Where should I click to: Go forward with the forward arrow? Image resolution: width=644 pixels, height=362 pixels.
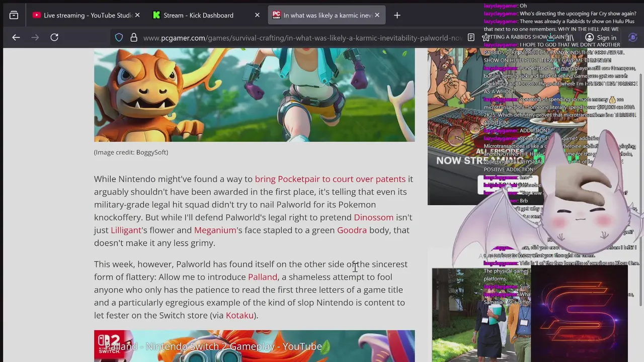tap(35, 37)
